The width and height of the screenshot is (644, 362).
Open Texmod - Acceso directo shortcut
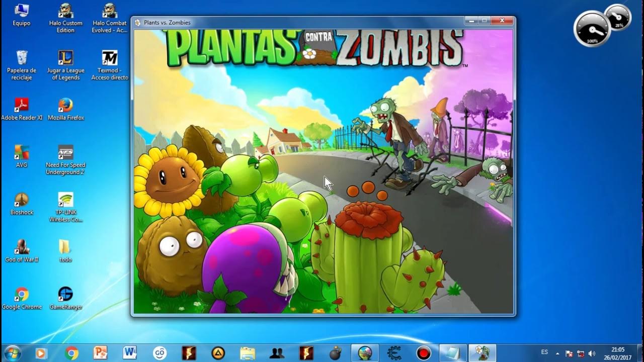tap(110, 65)
